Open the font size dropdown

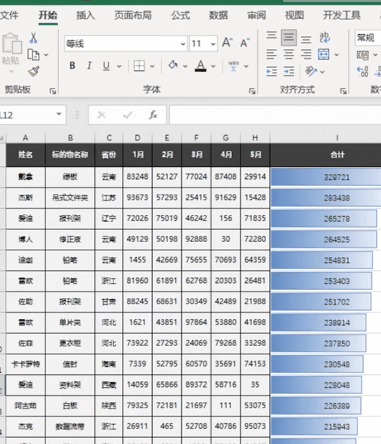(213, 44)
